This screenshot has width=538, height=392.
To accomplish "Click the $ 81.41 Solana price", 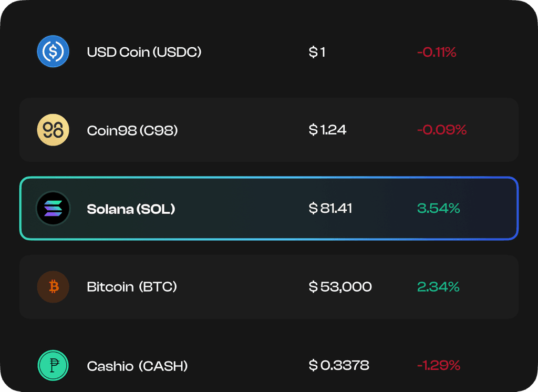I will click(x=330, y=209).
